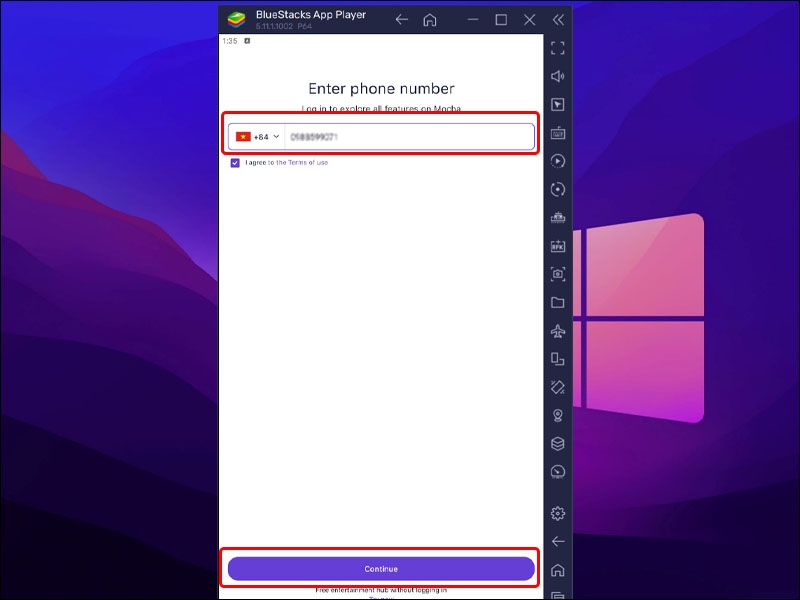Open game controls keyboard icon
This screenshot has height=600, width=800.
(558, 133)
